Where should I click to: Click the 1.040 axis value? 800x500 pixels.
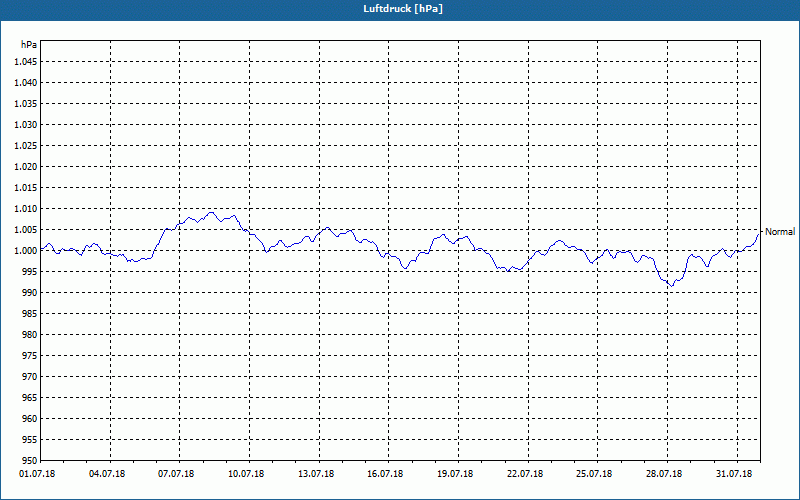[26, 83]
